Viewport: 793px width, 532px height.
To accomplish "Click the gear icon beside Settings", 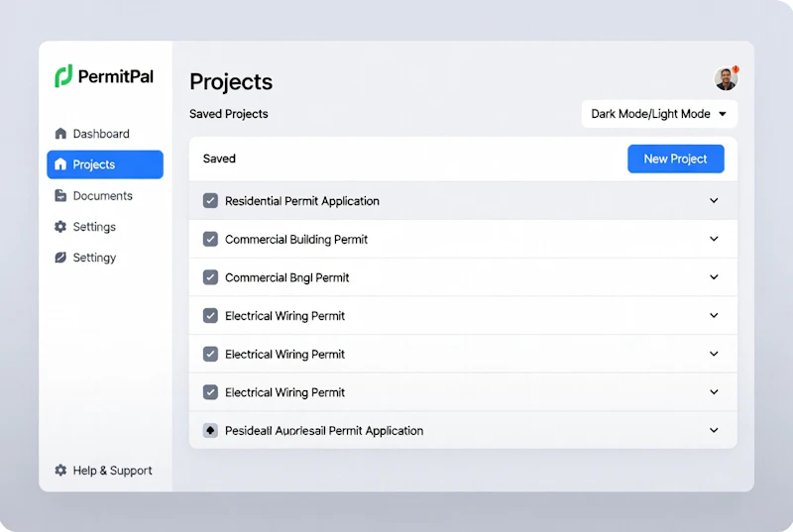I will [60, 226].
